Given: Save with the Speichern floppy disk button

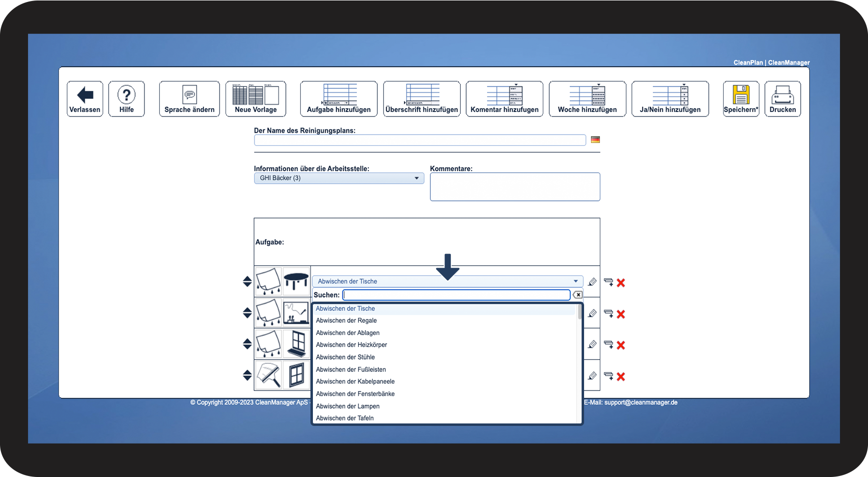Looking at the screenshot, I should 741,99.
